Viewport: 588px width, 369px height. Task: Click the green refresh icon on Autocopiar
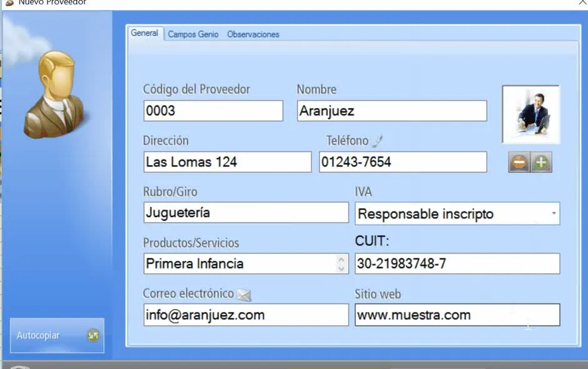tap(93, 335)
